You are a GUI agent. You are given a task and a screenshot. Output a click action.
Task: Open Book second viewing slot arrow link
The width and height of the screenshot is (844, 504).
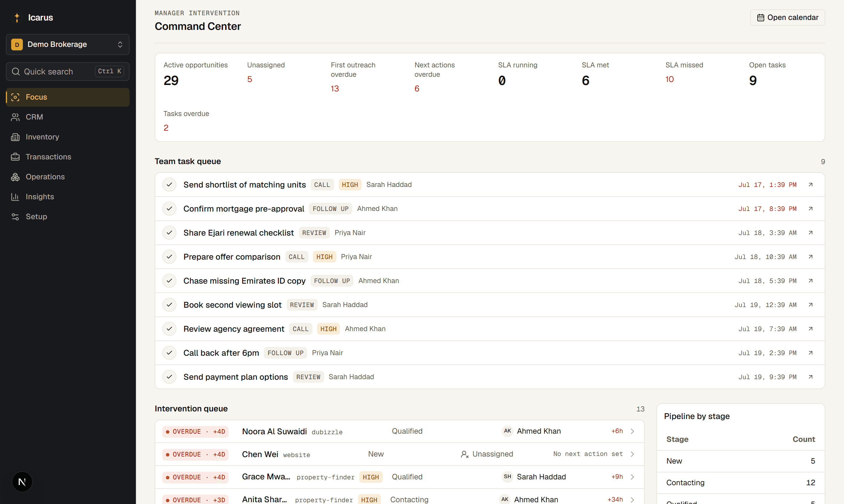pyautogui.click(x=810, y=305)
